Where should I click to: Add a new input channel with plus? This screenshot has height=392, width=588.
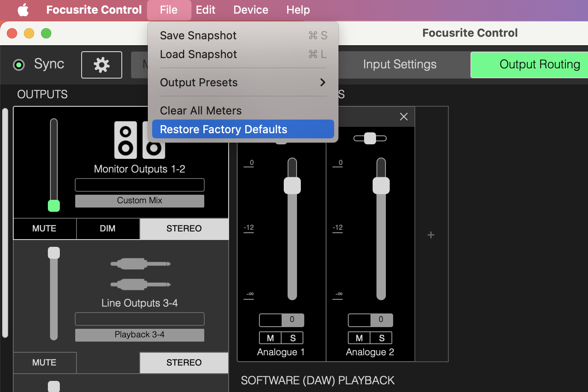click(x=431, y=235)
